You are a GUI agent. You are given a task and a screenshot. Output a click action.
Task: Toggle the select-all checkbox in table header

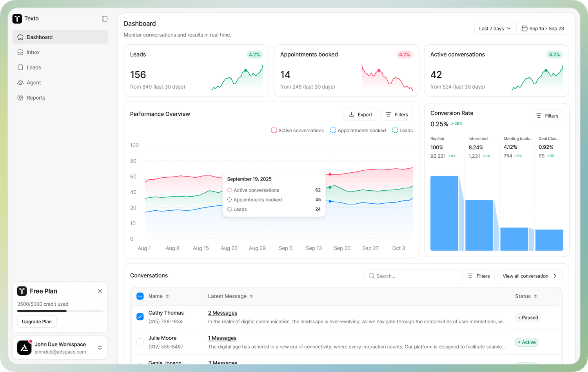(140, 296)
